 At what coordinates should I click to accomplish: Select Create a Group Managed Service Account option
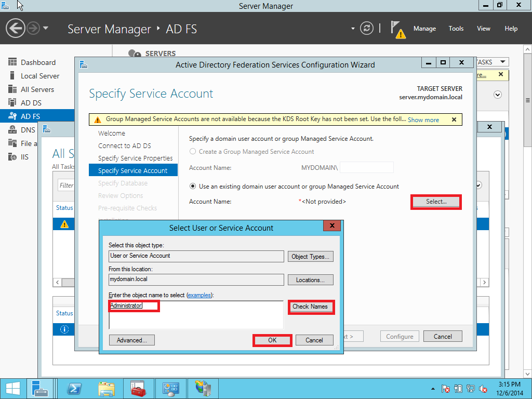(x=193, y=152)
